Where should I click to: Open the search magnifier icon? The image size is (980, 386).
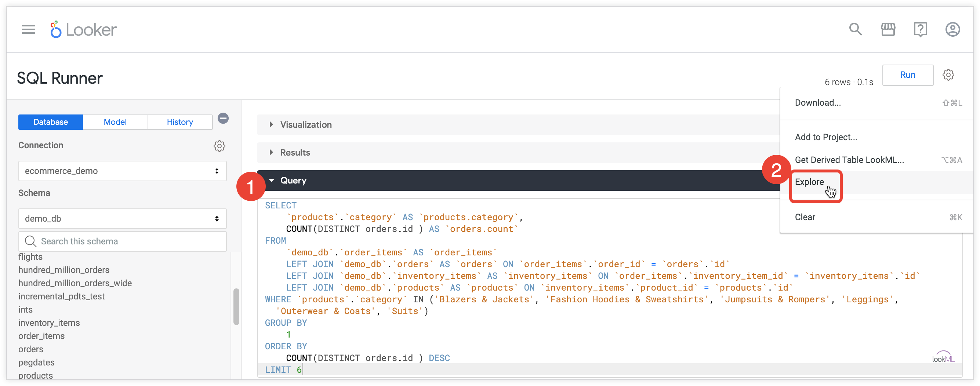[855, 29]
